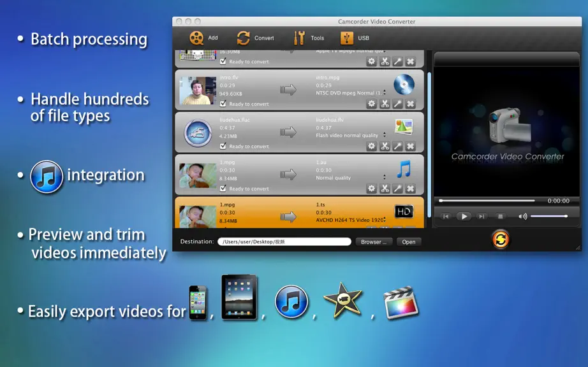Play the preview video

click(464, 216)
